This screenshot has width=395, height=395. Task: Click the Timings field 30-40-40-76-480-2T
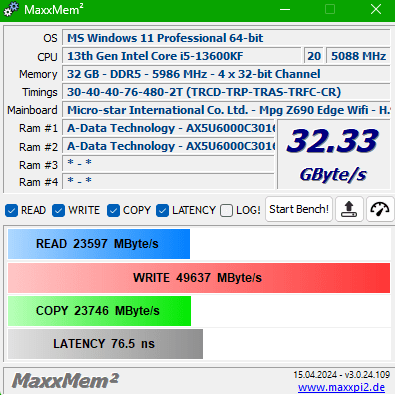click(x=226, y=92)
